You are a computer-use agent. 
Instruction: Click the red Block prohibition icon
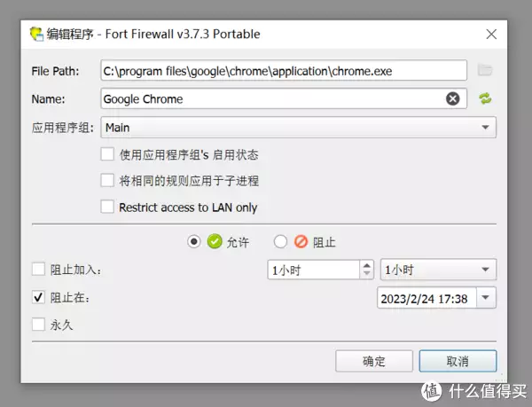click(301, 242)
